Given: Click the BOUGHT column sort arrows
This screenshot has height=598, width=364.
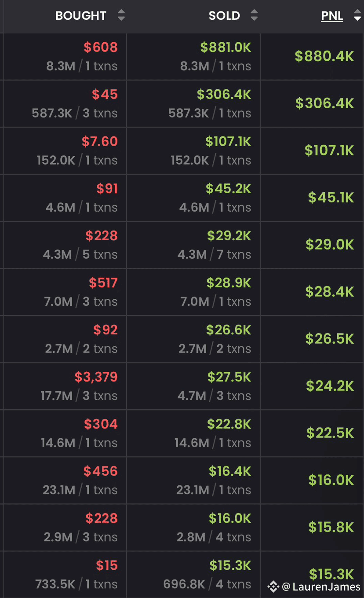Looking at the screenshot, I should [121, 16].
